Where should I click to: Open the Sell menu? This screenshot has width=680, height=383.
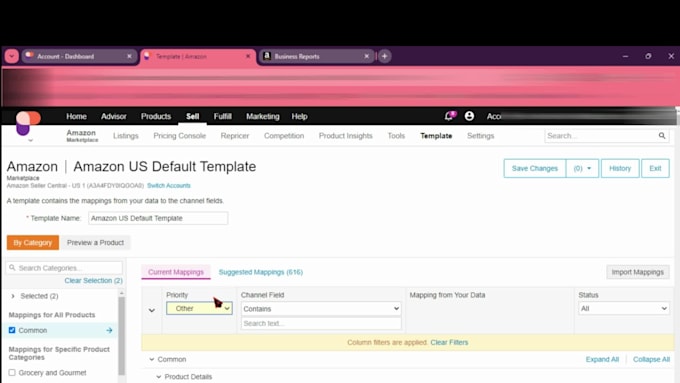[x=193, y=116]
